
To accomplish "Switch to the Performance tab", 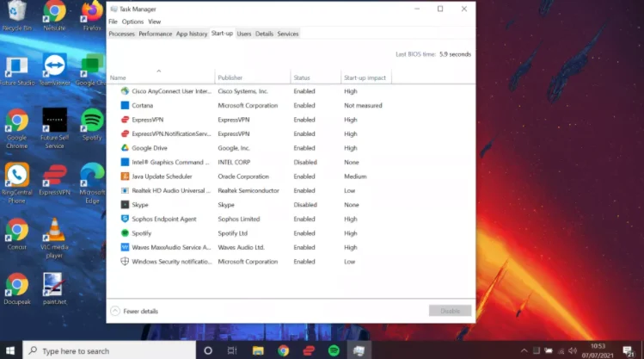I will [x=156, y=34].
